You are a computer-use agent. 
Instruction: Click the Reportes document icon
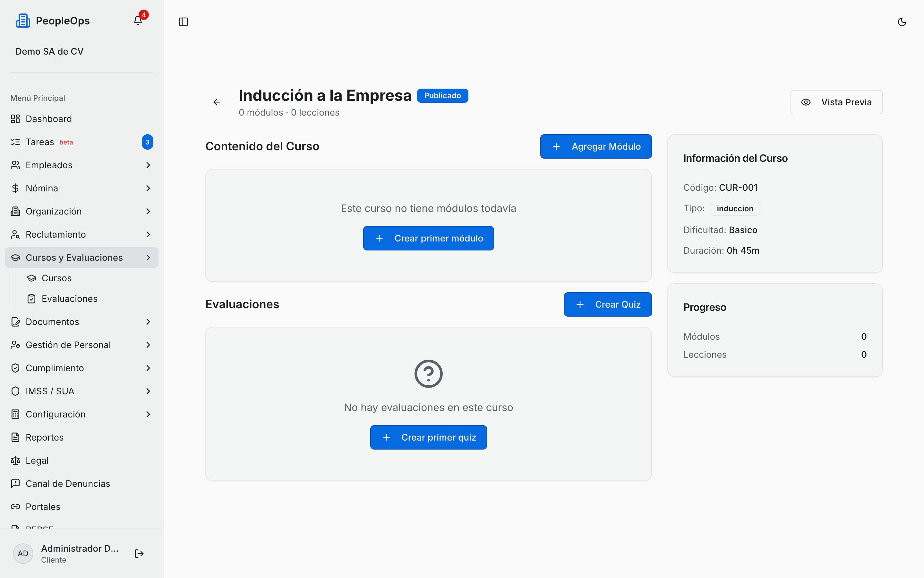point(15,437)
